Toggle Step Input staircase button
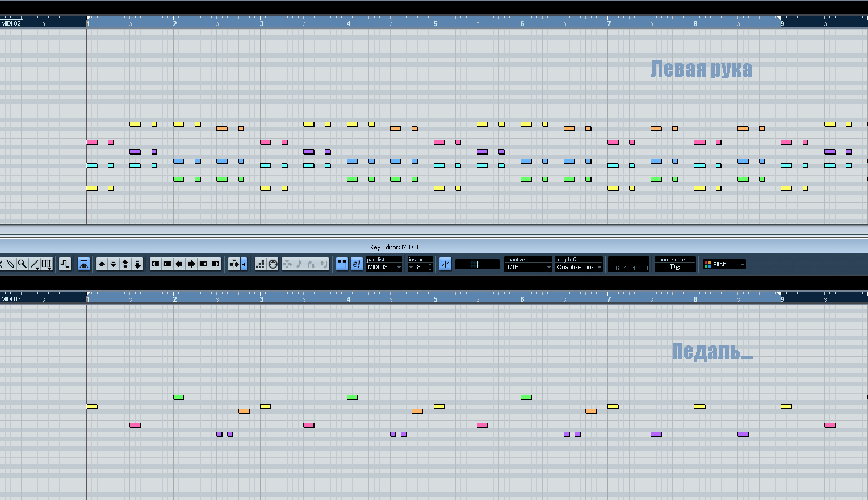The image size is (868, 500). coord(260,264)
